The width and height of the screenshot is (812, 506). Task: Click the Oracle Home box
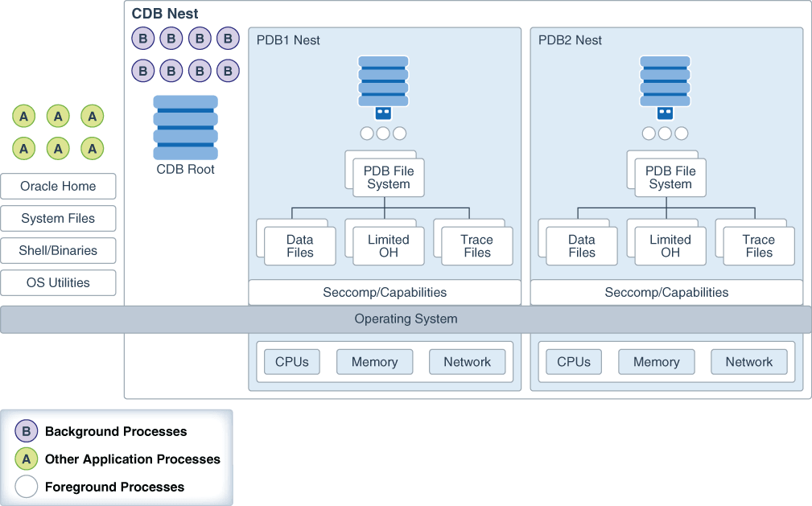58,187
